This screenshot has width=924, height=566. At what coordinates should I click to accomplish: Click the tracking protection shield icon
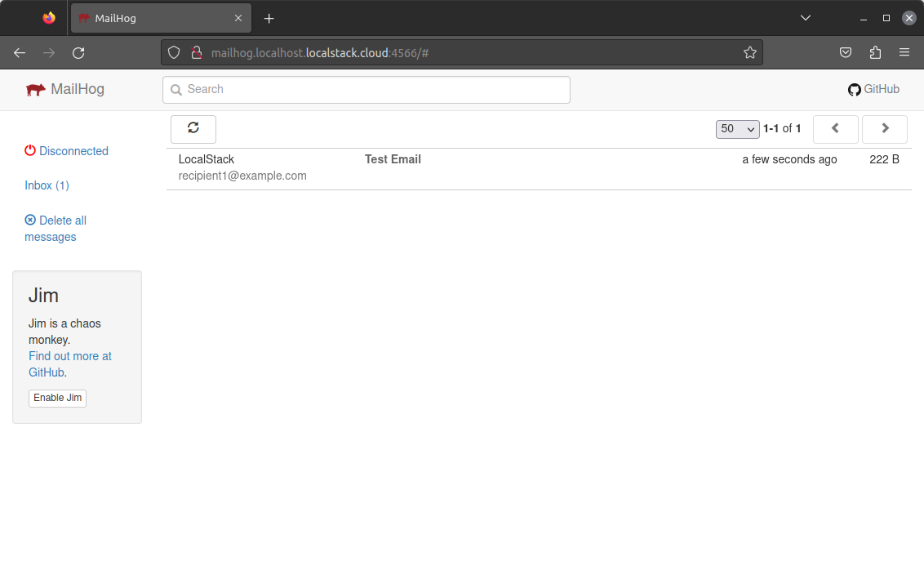coord(172,51)
